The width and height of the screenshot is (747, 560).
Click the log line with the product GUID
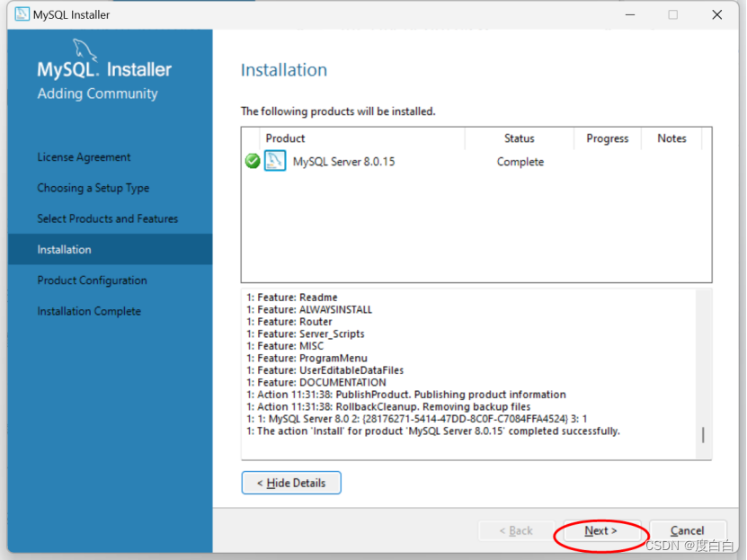tap(417, 419)
